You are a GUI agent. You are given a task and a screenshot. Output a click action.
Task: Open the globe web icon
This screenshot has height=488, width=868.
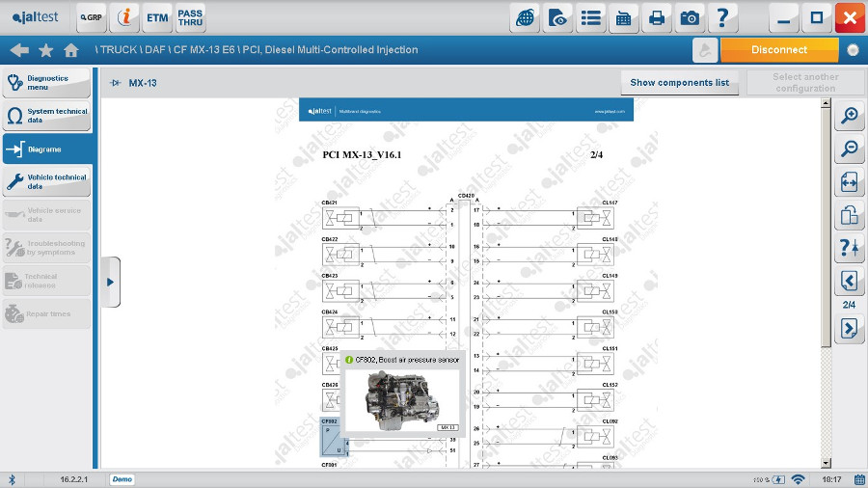(525, 17)
